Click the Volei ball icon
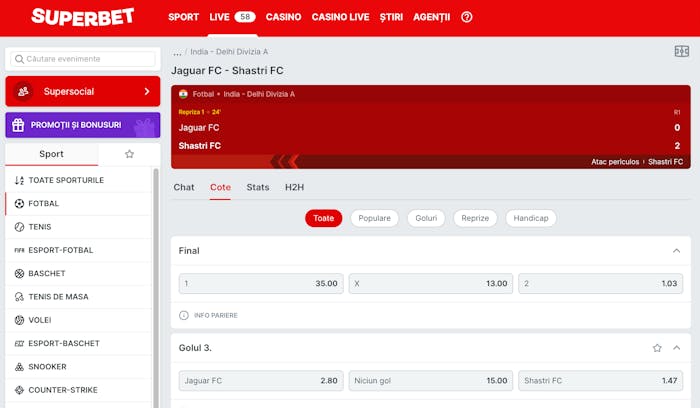This screenshot has width=700, height=408. [19, 320]
